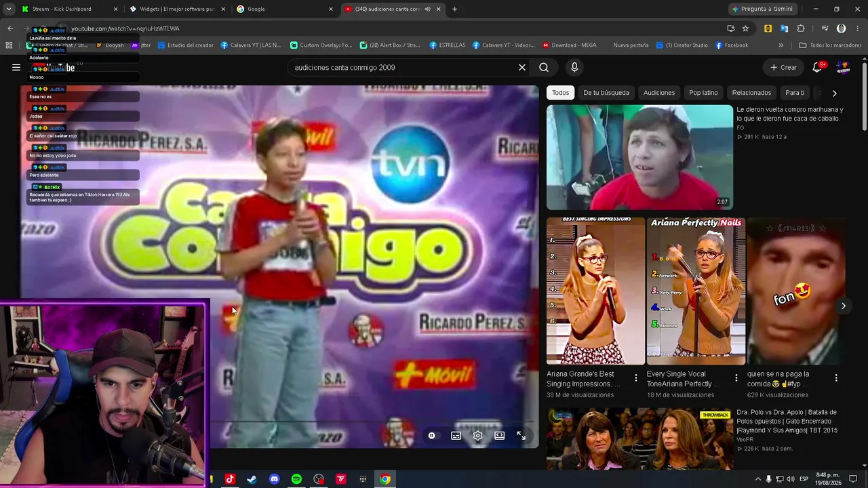Image resolution: width=868 pixels, height=488 pixels.
Task: Focus the YouTube search box
Action: pos(400,67)
